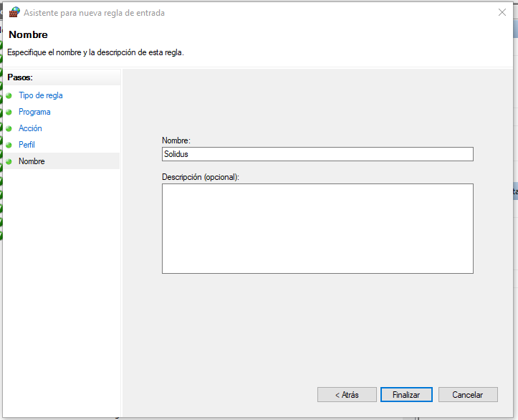Jump to the Acción step
Image resolution: width=518 pixels, height=420 pixels.
tap(30, 128)
